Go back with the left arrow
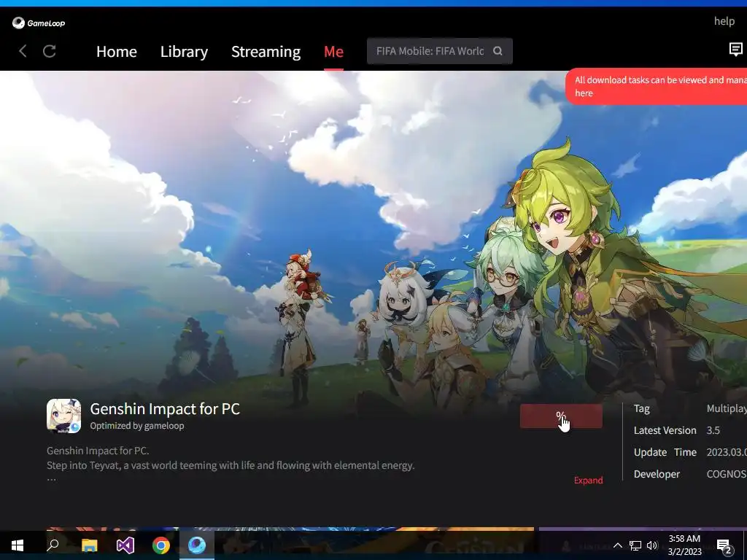The image size is (747, 560). click(x=23, y=51)
